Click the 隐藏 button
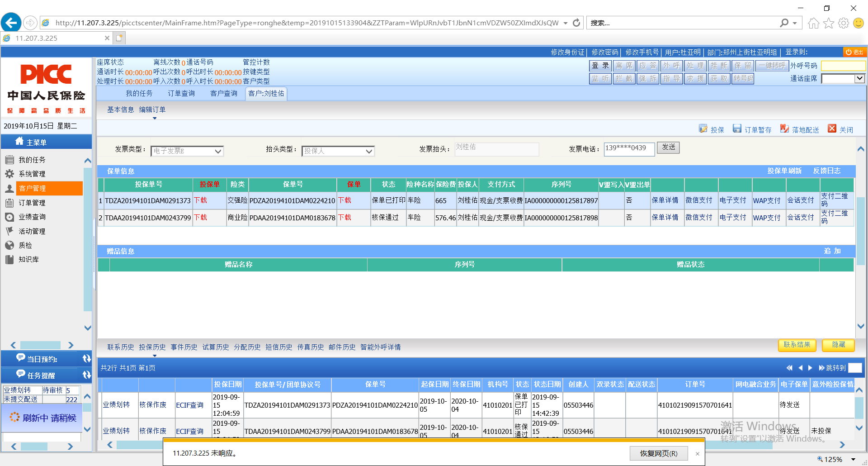 click(838, 345)
